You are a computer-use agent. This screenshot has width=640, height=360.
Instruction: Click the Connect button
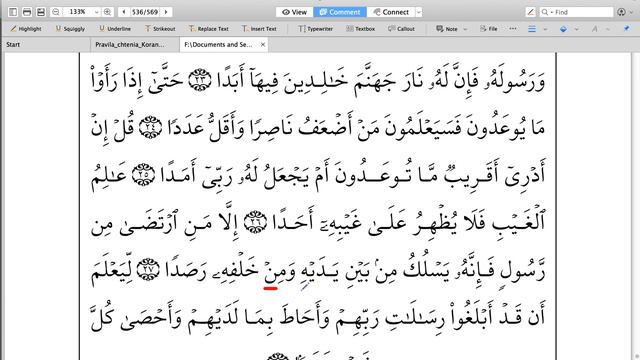tap(391, 12)
